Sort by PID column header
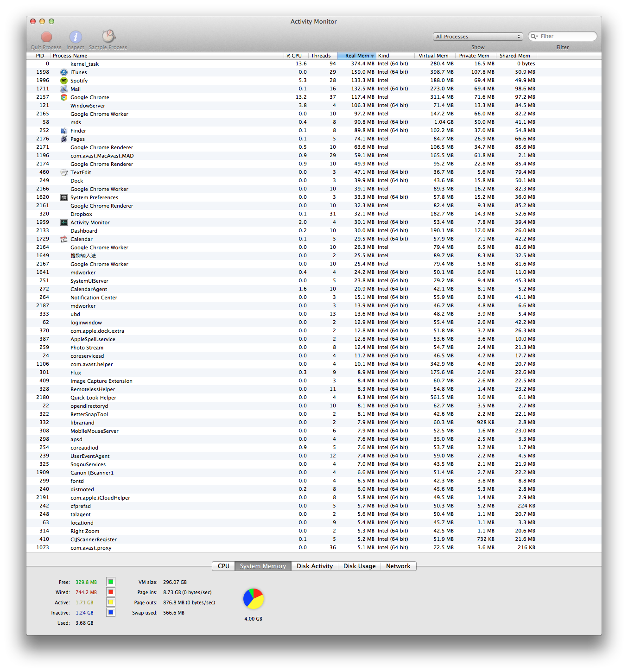Image resolution: width=628 pixels, height=672 pixels. pyautogui.click(x=38, y=56)
